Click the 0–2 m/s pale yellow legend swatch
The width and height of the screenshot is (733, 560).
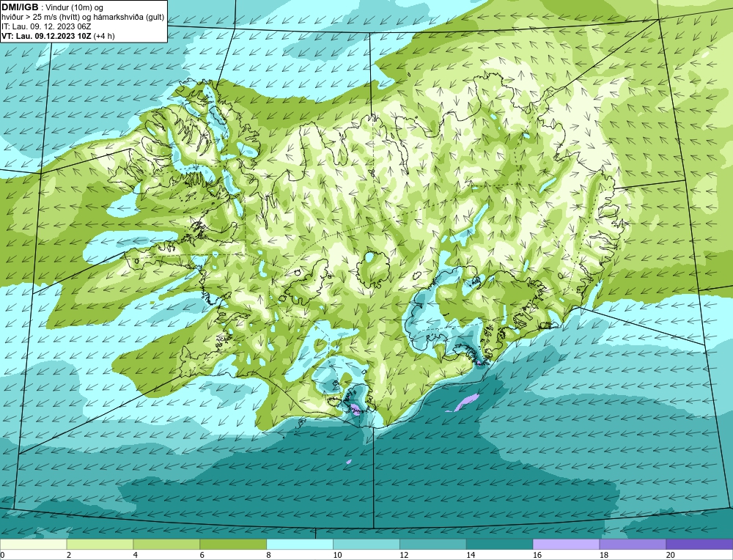[x=34, y=544]
